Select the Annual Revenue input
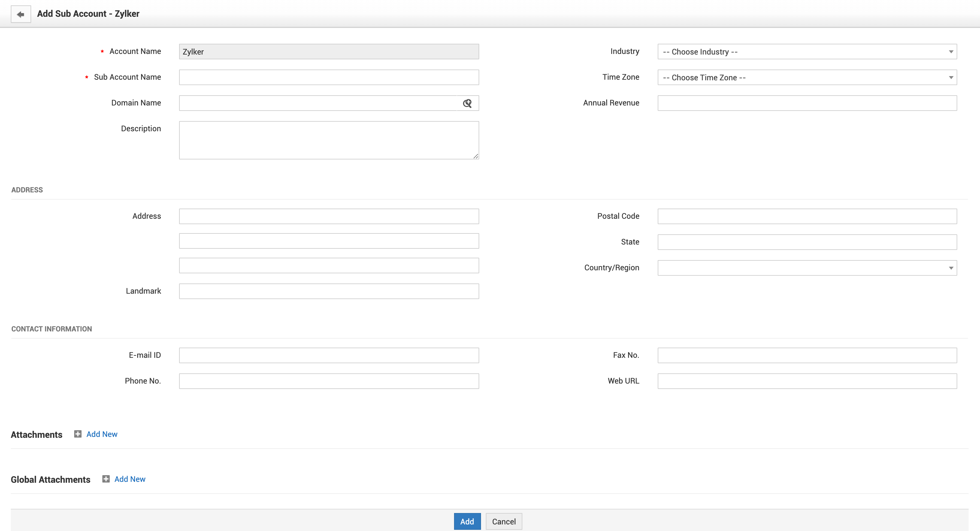The height and width of the screenshot is (531, 980). pyautogui.click(x=807, y=103)
